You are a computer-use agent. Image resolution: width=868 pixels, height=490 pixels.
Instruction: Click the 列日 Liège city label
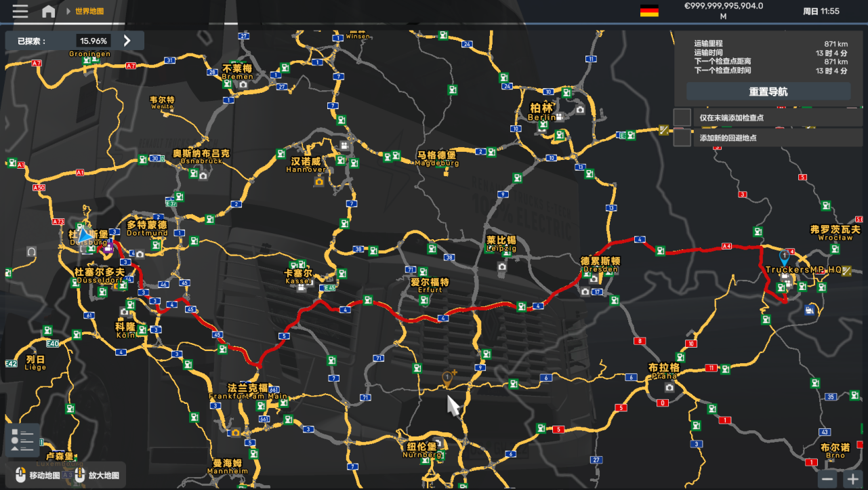point(35,363)
